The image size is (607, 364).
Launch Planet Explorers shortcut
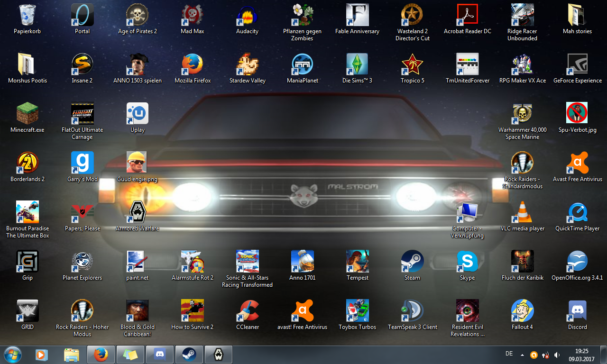(x=83, y=262)
